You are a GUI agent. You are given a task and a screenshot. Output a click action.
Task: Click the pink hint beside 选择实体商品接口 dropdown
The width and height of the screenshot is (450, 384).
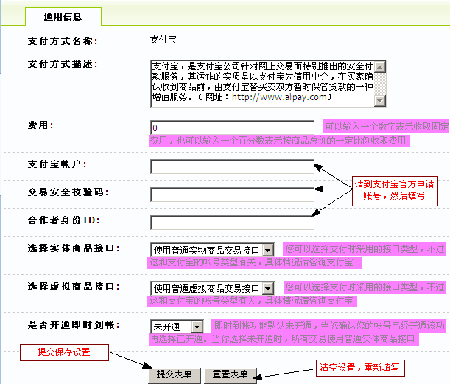coord(297,255)
